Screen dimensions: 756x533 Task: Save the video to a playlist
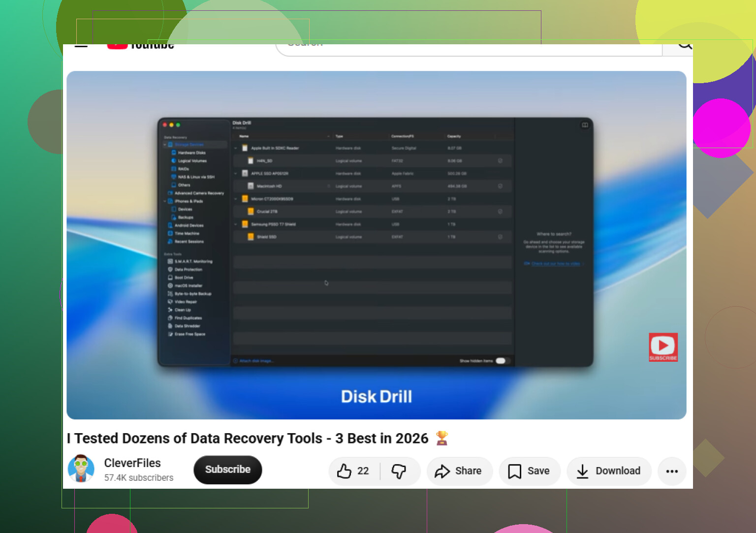(x=530, y=471)
